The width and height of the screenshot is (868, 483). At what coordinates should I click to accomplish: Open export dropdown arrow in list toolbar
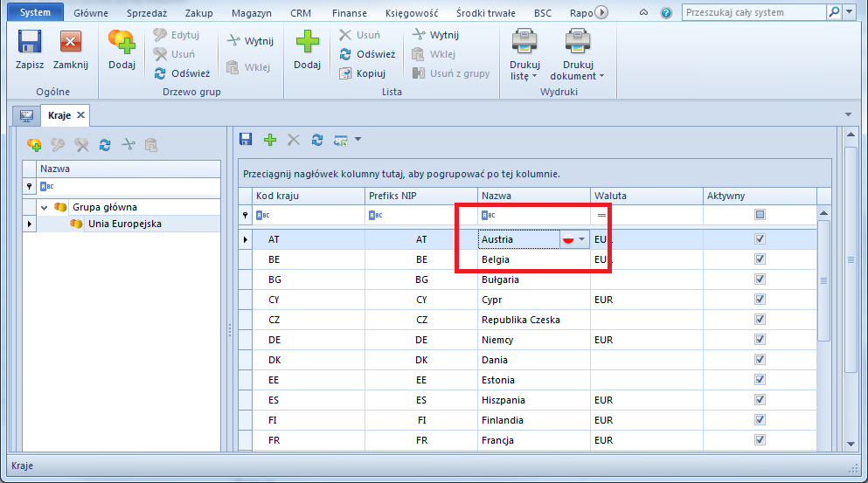coord(358,140)
